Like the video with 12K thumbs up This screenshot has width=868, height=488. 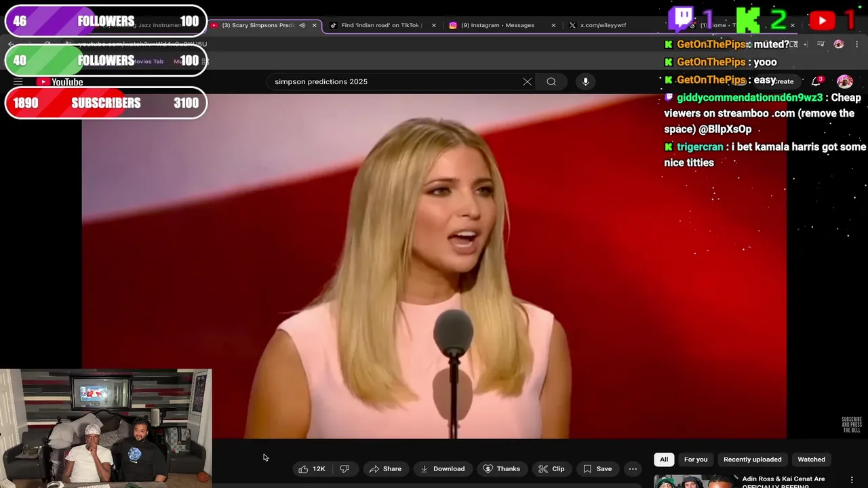[x=312, y=469]
